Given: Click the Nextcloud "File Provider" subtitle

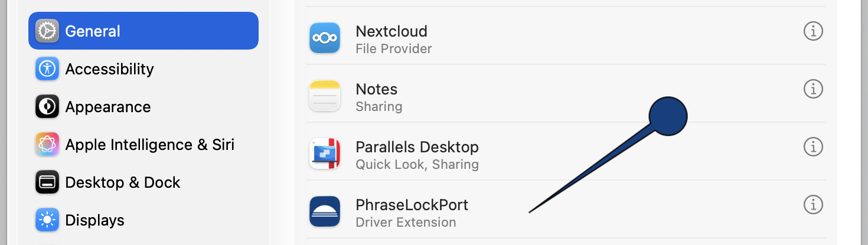Looking at the screenshot, I should coord(393,49).
